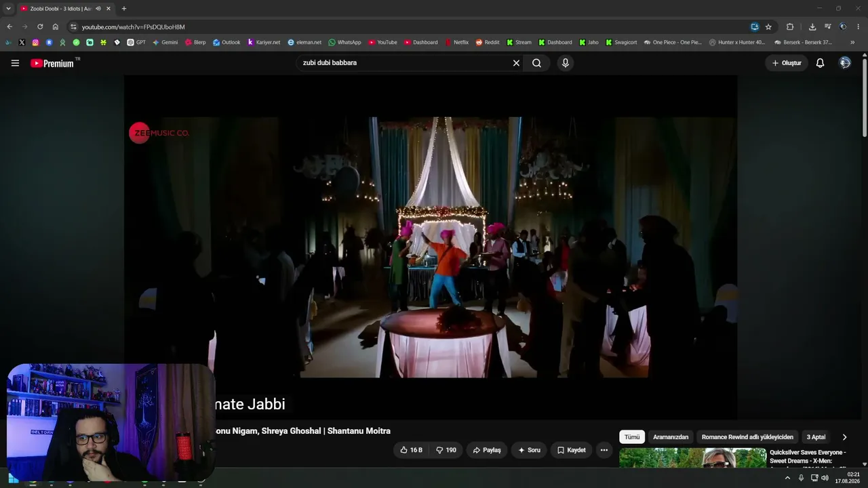Click the address bar URL

[x=133, y=27]
